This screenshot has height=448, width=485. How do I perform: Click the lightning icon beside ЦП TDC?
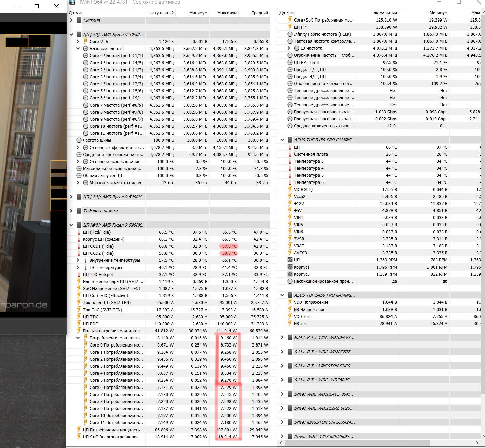pyautogui.click(x=79, y=317)
